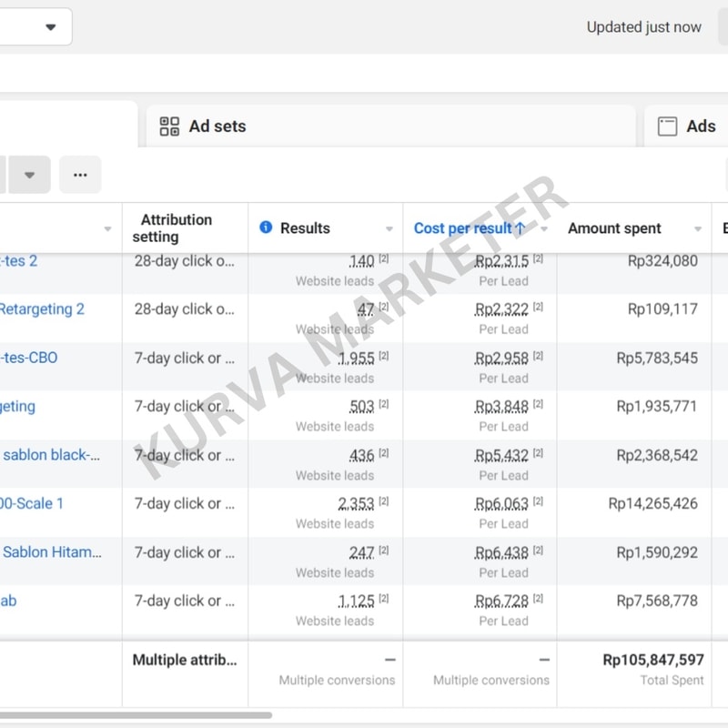Click the Attribution setting column header

click(x=172, y=228)
